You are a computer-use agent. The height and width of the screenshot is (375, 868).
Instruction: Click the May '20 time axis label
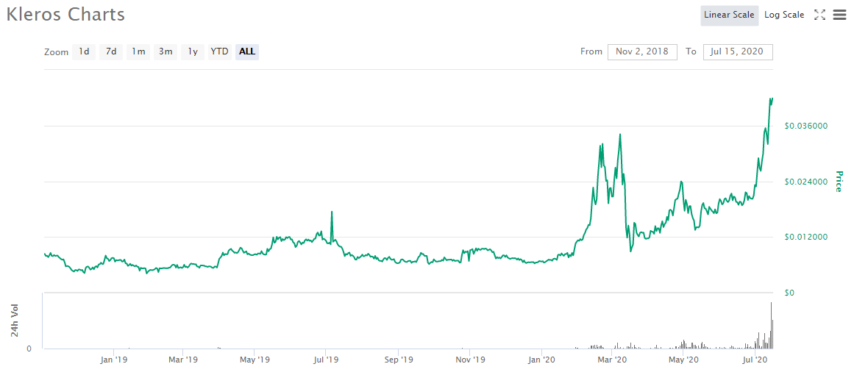pyautogui.click(x=683, y=360)
